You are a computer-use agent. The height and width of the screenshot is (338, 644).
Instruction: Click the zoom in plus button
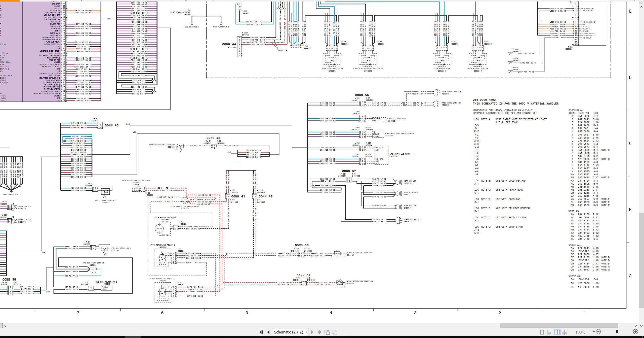[635, 332]
